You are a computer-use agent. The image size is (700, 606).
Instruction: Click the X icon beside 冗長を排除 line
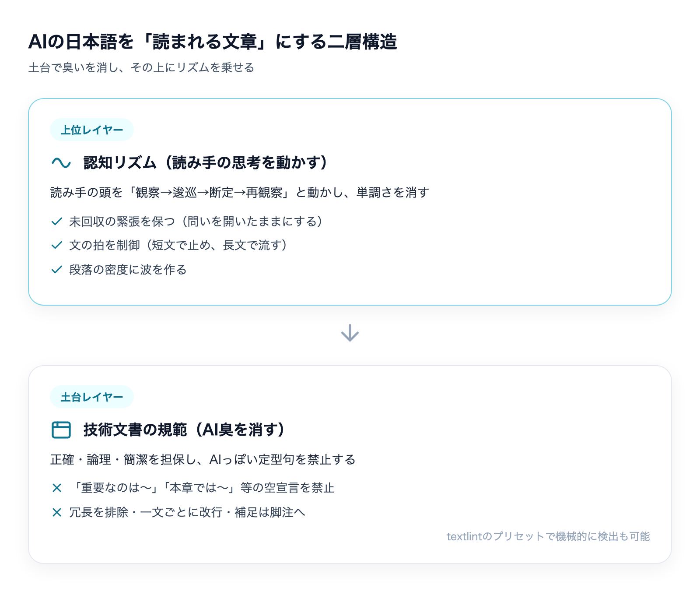[x=57, y=512]
